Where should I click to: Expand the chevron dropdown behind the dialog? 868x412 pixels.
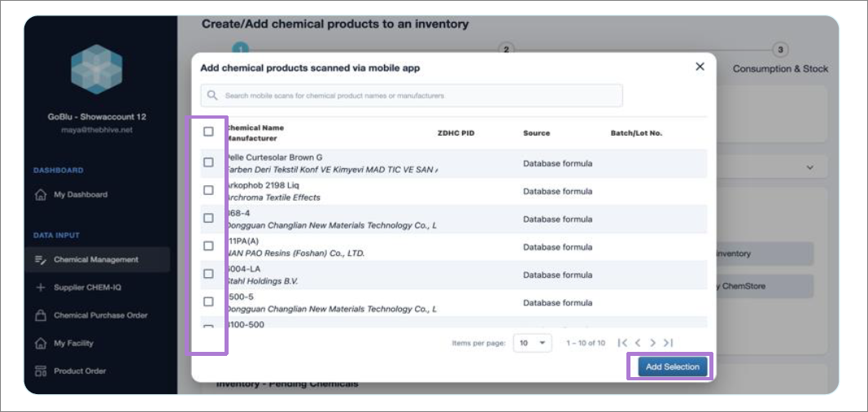click(810, 167)
